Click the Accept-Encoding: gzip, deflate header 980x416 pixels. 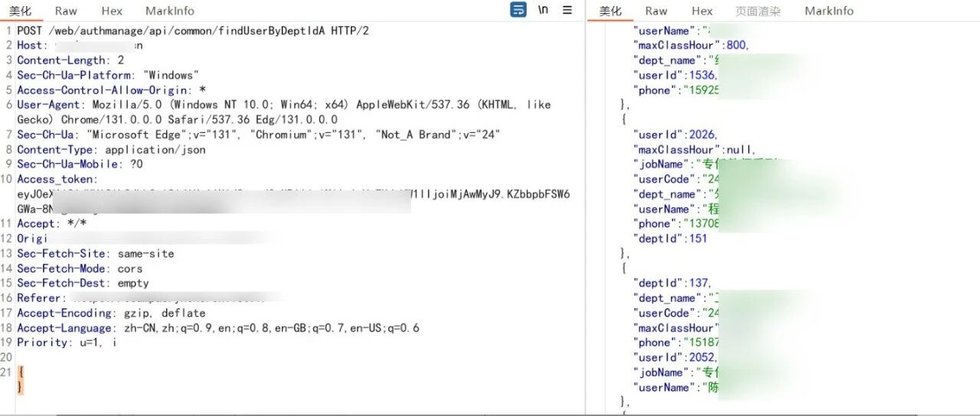(x=112, y=314)
